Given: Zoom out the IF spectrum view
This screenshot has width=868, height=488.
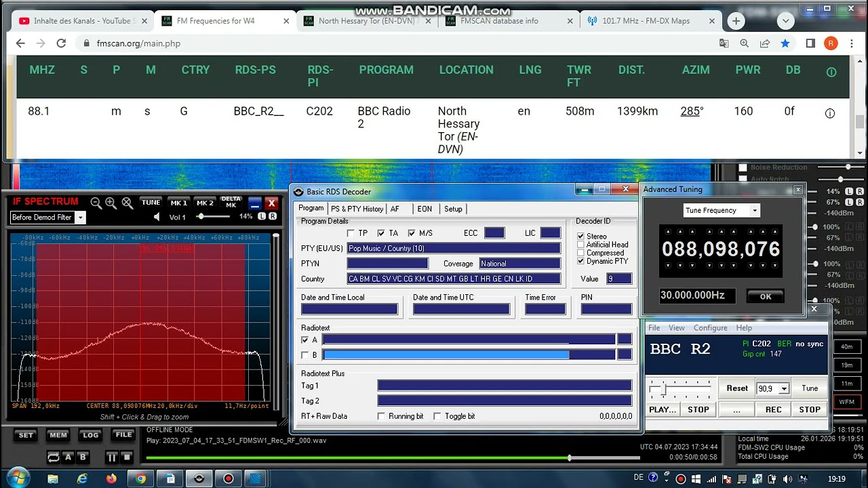Looking at the screenshot, I should tap(96, 203).
